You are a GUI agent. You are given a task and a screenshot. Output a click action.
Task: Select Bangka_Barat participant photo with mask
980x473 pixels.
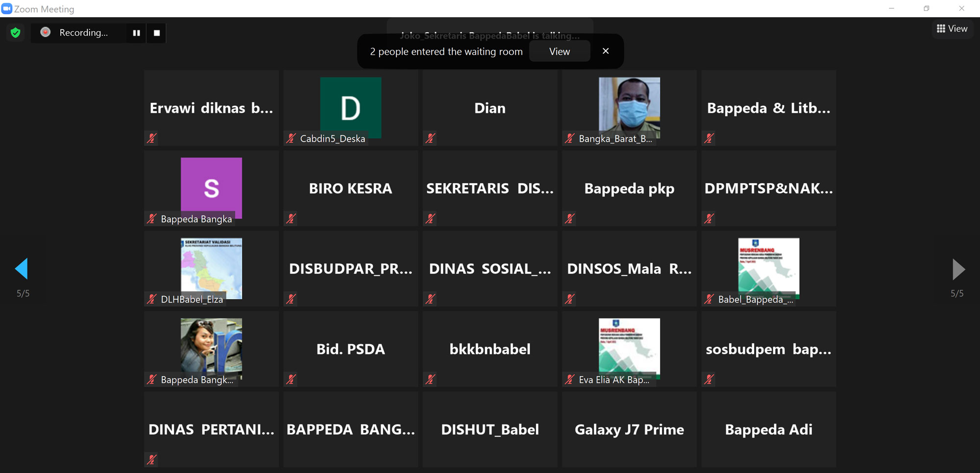[x=629, y=107]
